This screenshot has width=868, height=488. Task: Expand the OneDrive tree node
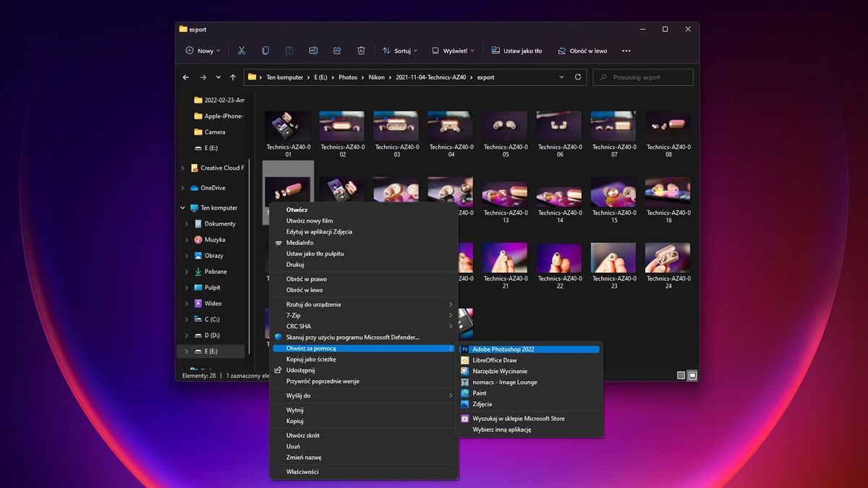pyautogui.click(x=182, y=188)
